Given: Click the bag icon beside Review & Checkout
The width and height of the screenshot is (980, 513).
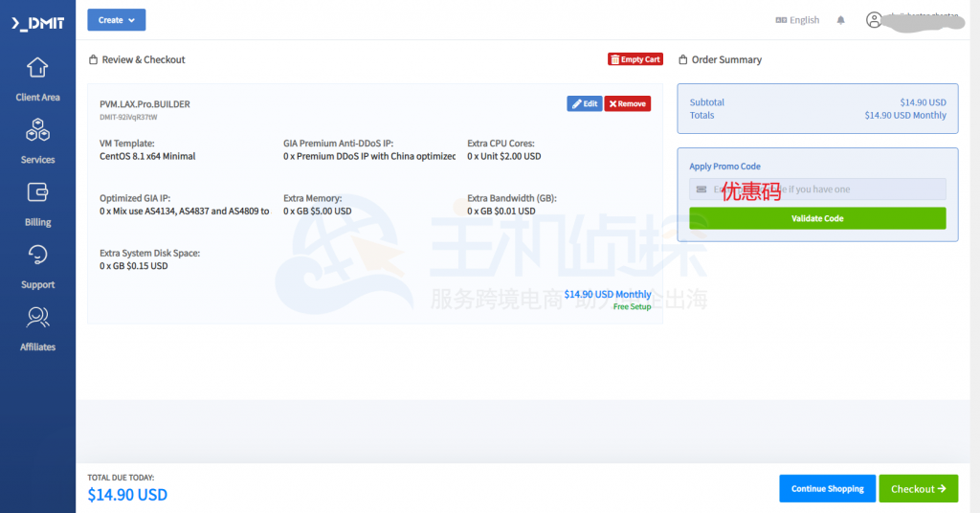Looking at the screenshot, I should point(93,60).
